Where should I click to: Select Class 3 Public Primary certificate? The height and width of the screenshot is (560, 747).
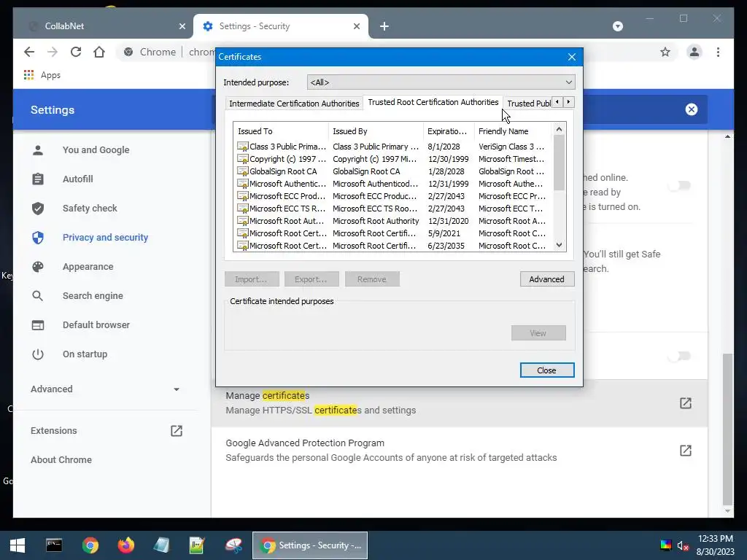pyautogui.click(x=392, y=147)
